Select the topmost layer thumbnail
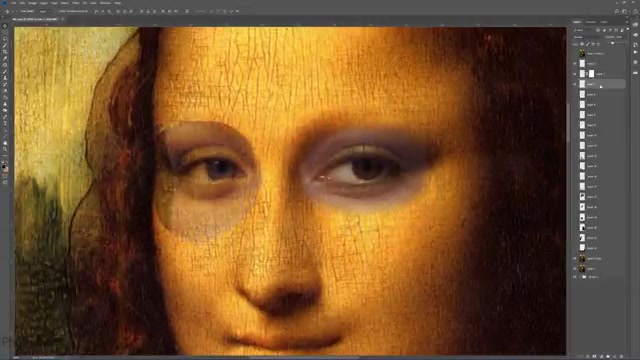 (582, 53)
